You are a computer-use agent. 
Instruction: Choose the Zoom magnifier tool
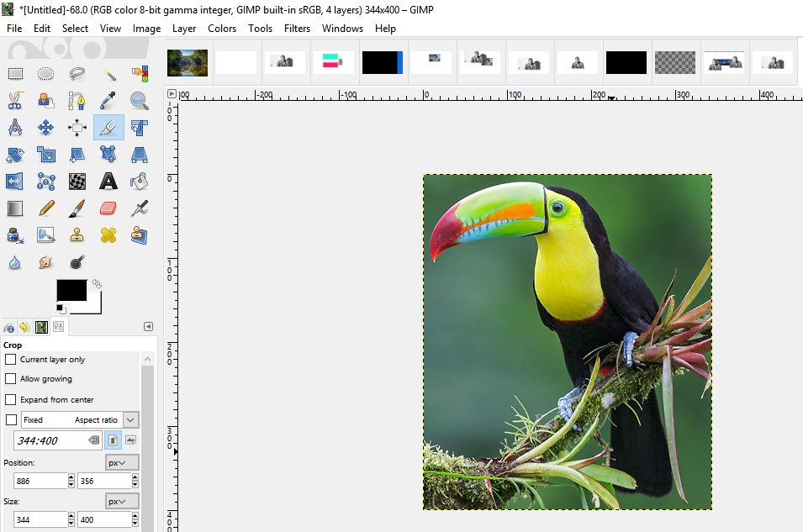click(140, 101)
